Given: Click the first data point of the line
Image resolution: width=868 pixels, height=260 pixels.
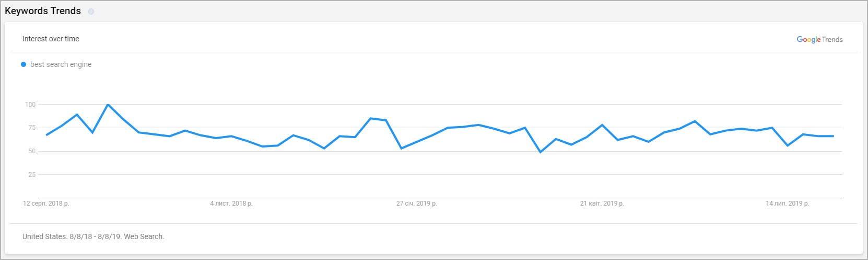Looking at the screenshot, I should click(x=46, y=135).
